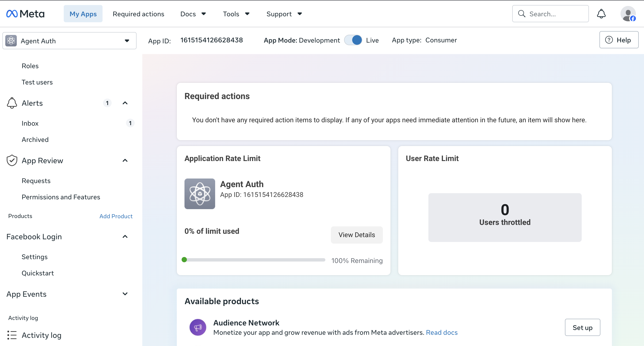Collapse the Facebook Login section chevron
This screenshot has width=644, height=346.
125,236
